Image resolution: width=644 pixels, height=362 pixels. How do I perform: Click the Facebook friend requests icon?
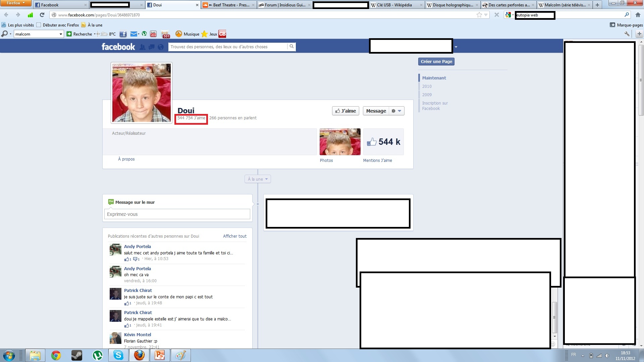[x=143, y=47]
